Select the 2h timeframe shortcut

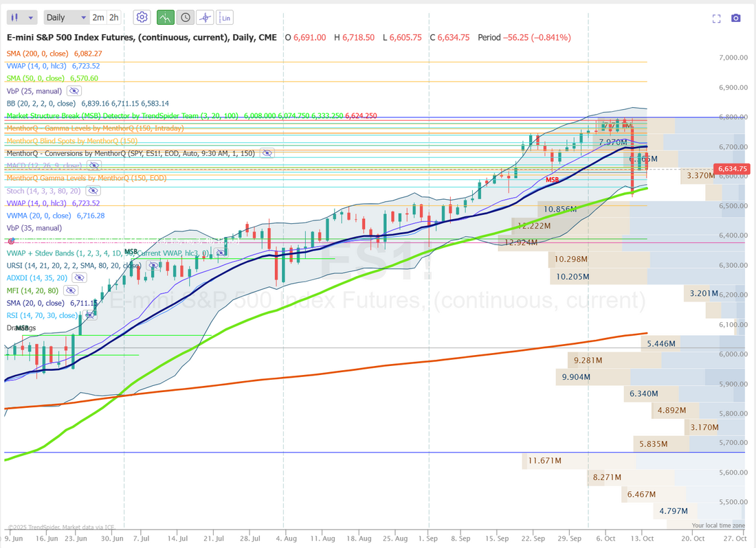[113, 17]
